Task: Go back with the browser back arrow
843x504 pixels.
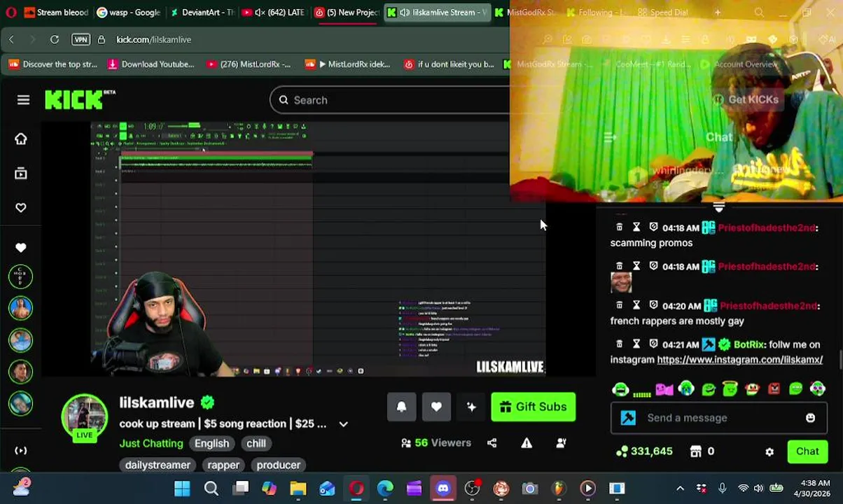Action: [x=11, y=40]
